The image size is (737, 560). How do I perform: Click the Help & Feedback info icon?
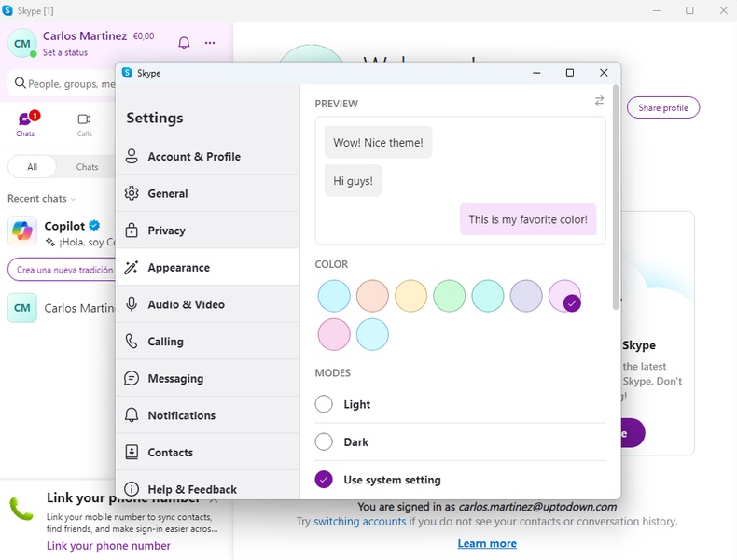[132, 489]
